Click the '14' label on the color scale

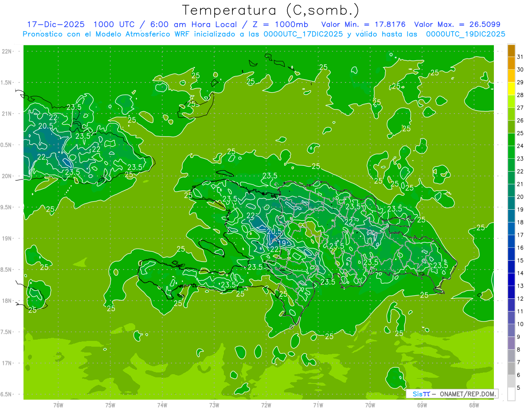520,273
